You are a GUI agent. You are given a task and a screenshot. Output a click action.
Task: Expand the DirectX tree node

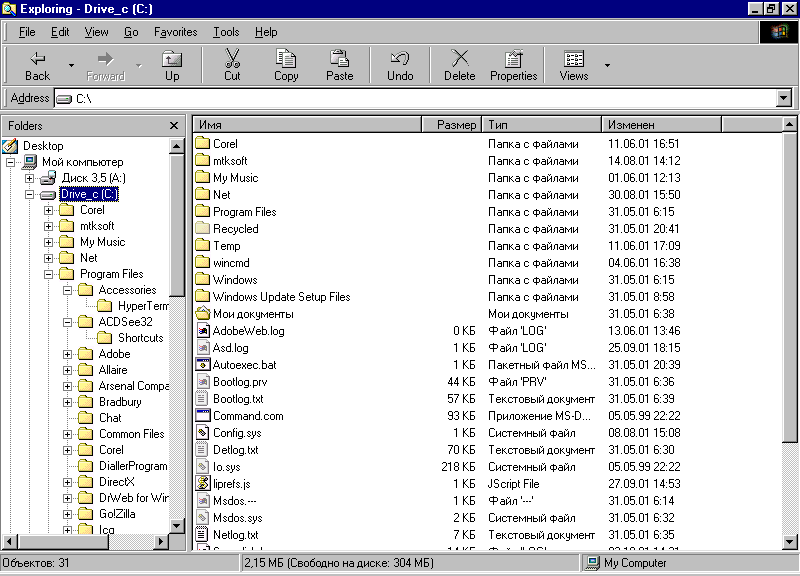click(67, 482)
